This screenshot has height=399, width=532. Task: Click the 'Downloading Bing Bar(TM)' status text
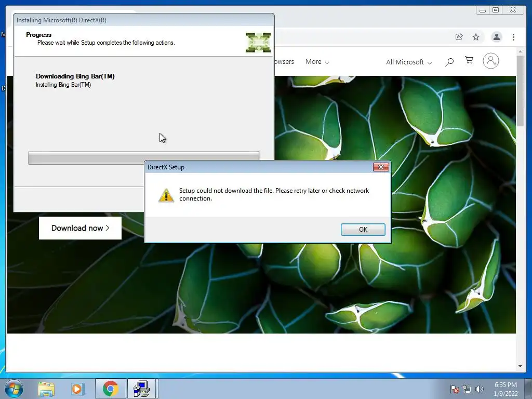(75, 76)
